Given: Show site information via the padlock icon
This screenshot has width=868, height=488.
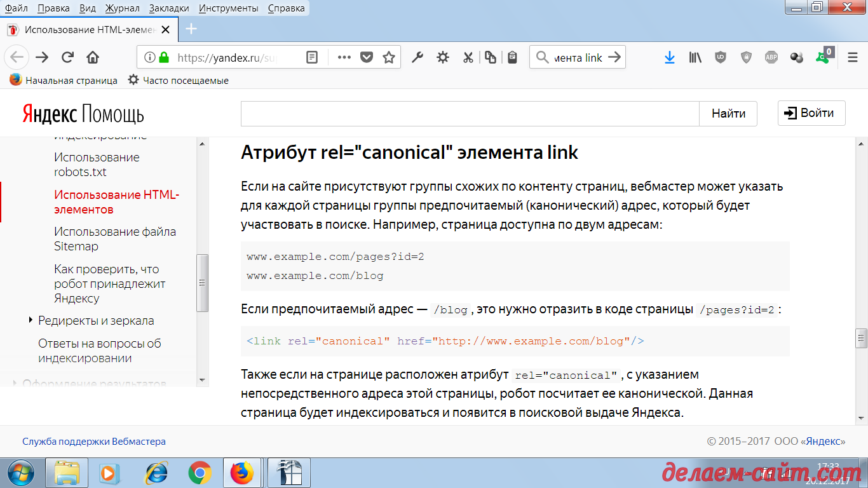Looking at the screenshot, I should tap(164, 57).
